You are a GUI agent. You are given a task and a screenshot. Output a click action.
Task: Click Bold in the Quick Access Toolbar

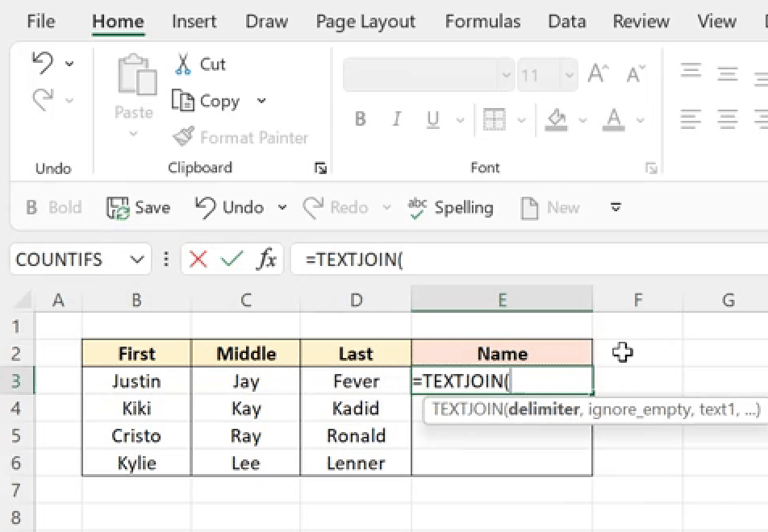[x=53, y=207]
